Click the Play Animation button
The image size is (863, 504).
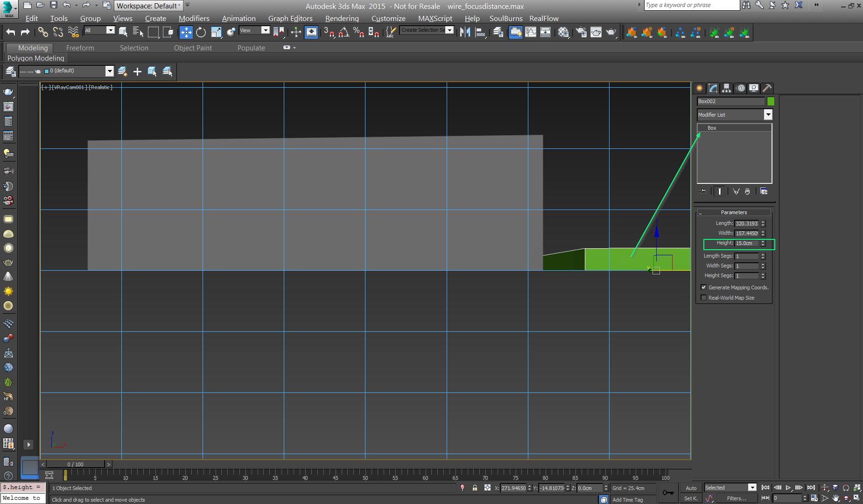coord(788,488)
